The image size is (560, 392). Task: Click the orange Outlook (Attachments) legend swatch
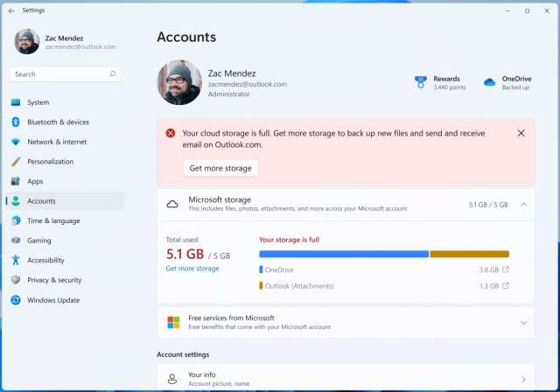[261, 285]
